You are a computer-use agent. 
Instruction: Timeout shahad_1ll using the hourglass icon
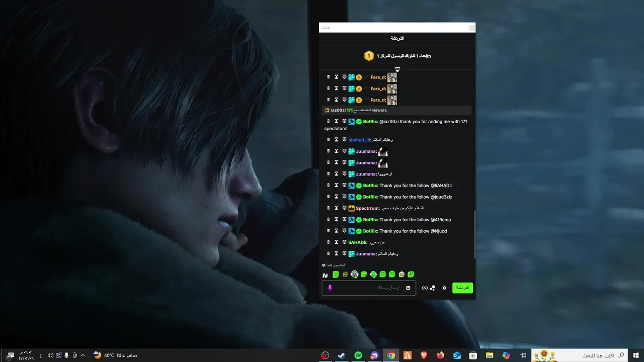[x=337, y=140]
